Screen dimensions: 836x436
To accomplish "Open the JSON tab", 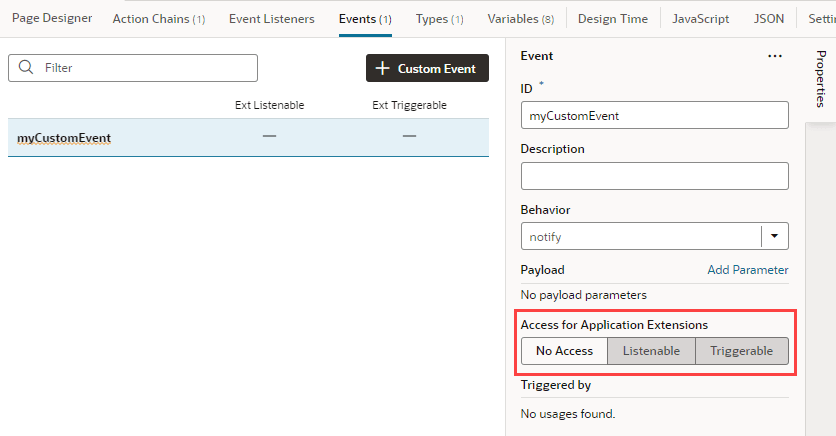I will click(768, 19).
